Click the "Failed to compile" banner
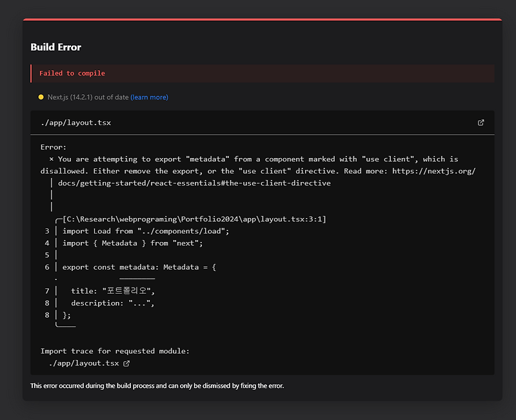This screenshot has height=420, width=516. click(72, 74)
